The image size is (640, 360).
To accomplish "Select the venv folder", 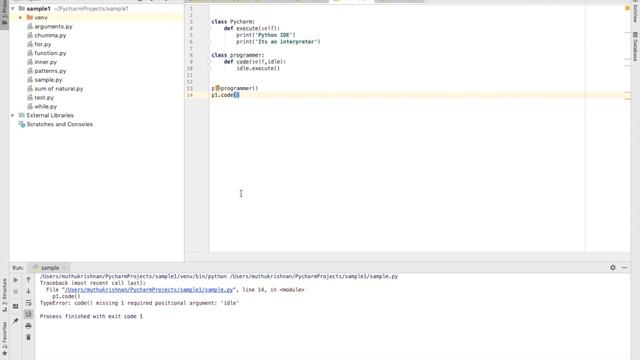I will pyautogui.click(x=41, y=18).
